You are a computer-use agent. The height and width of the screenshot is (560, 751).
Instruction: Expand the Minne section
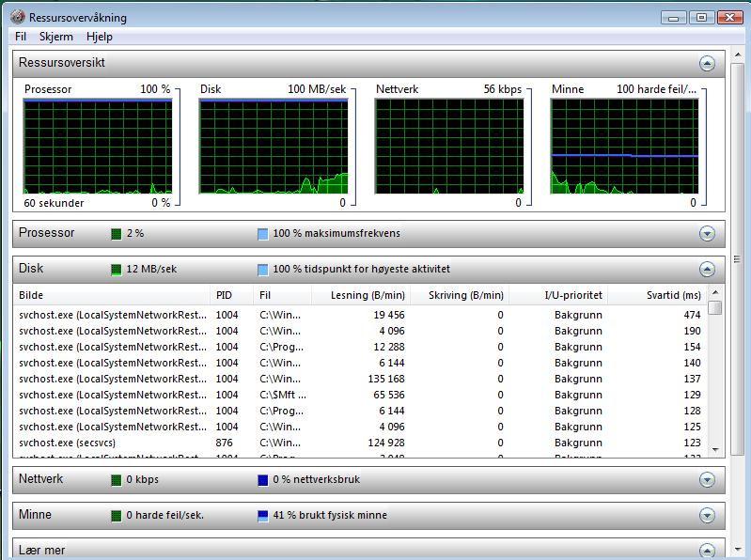point(707,516)
